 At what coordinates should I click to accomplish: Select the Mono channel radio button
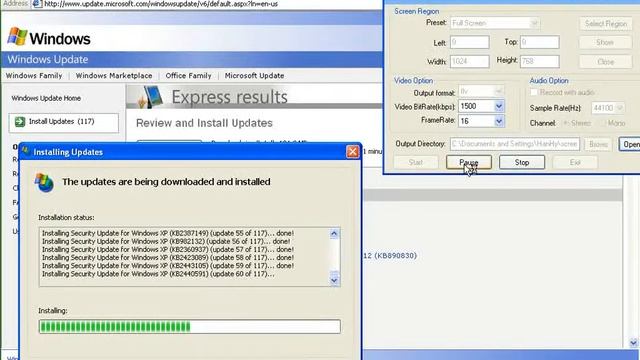click(x=602, y=123)
